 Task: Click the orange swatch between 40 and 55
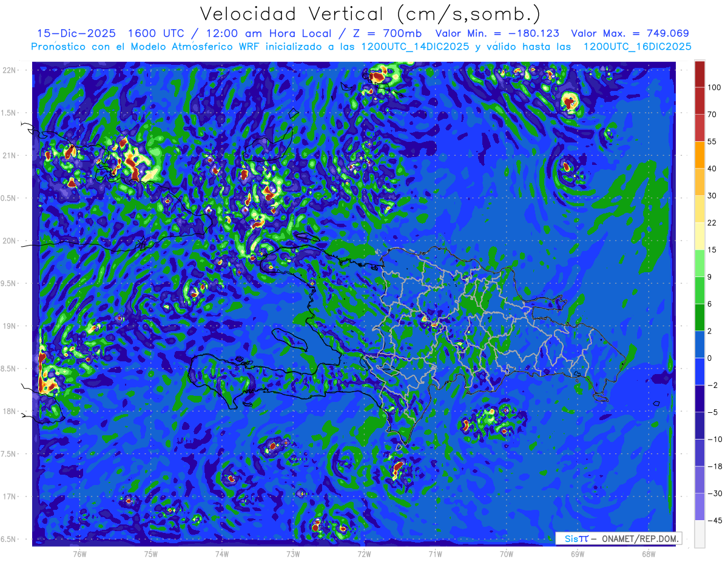(699, 155)
